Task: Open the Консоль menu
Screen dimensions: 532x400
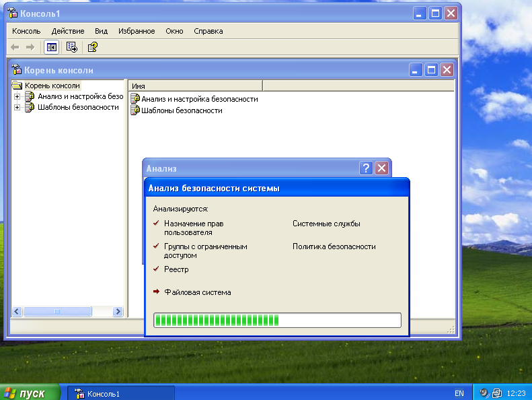Action: click(26, 31)
